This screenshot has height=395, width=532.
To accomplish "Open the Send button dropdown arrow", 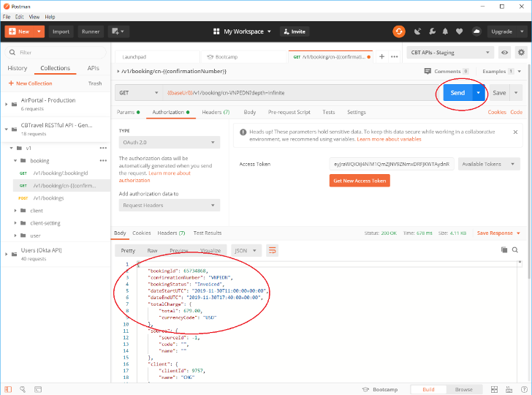I will (479, 93).
